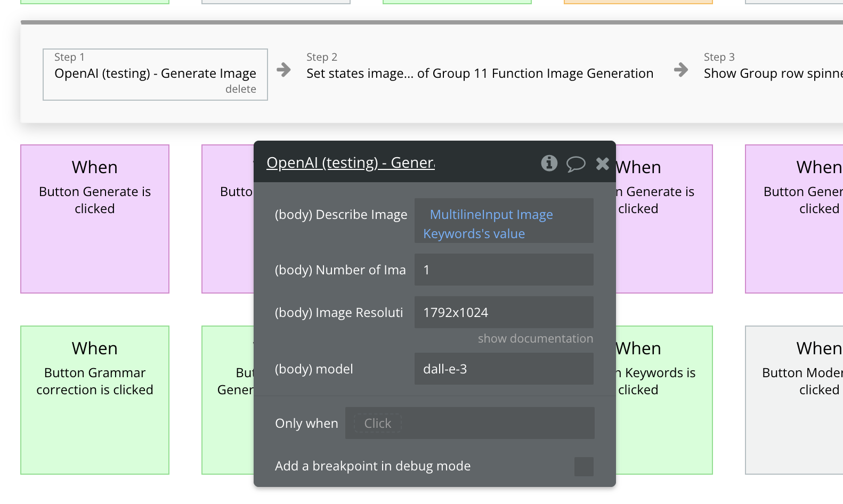Edit the Number of Images field
843x504 pixels.
pyautogui.click(x=504, y=270)
